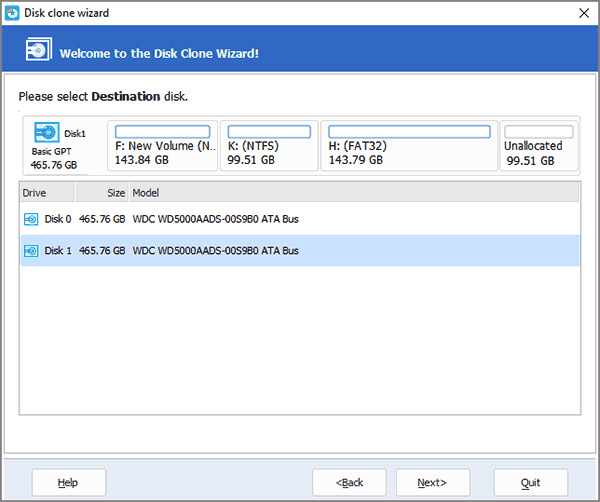
Task: Click the Disk 0 WDC WD5000AADS model text
Action: click(x=215, y=219)
